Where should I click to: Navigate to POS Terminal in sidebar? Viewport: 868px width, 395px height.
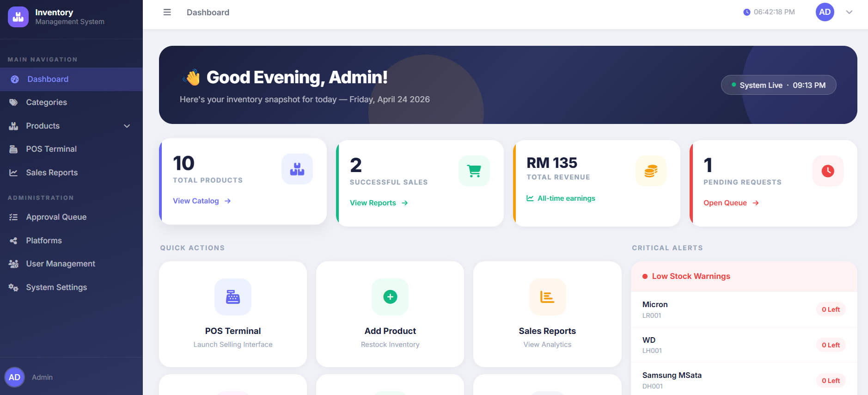71,149
